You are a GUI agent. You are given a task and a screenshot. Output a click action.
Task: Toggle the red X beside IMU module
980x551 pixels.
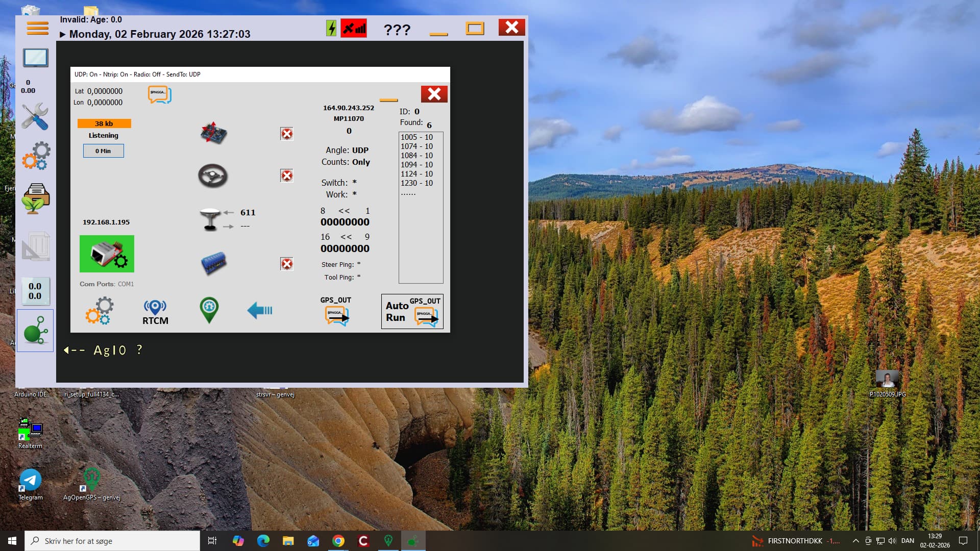[287, 134]
